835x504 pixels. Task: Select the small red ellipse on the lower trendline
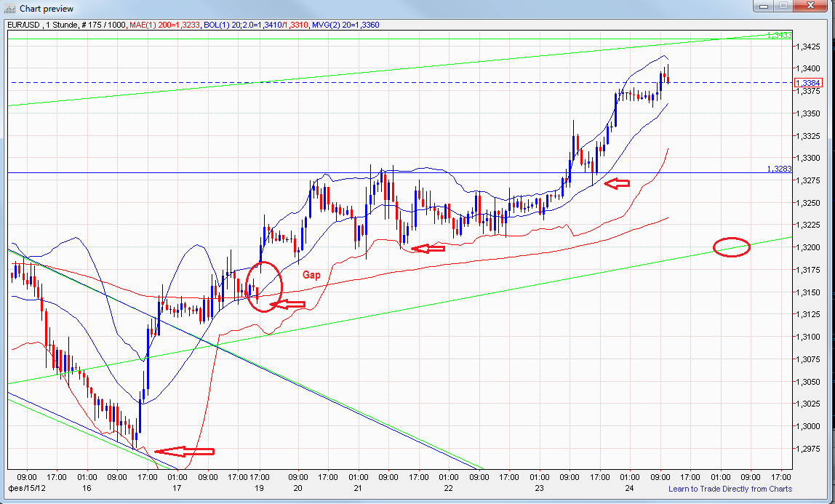coord(733,247)
